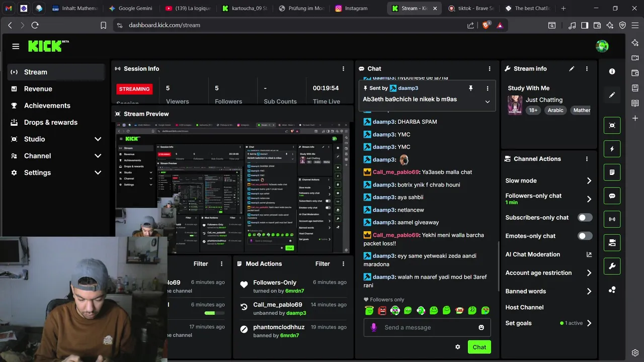Open Chat panel kebab menu
644x362 pixels.
point(490,69)
